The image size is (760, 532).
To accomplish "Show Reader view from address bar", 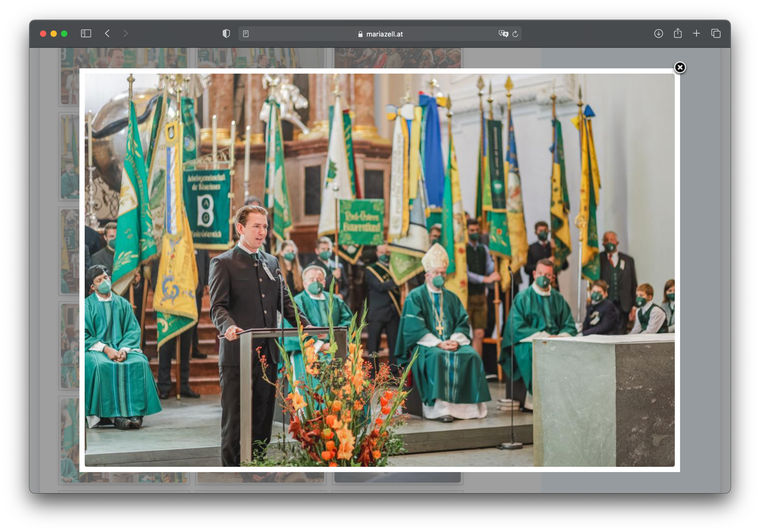I will pyautogui.click(x=246, y=34).
